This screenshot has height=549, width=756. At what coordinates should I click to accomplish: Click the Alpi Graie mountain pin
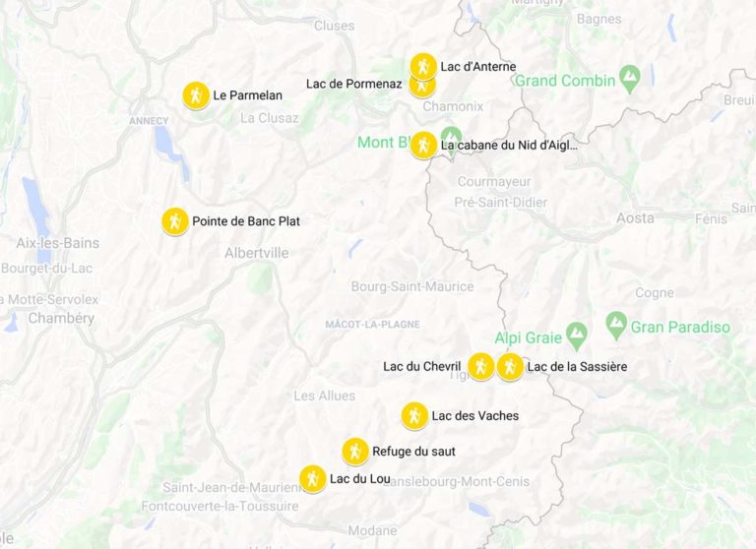577,335
